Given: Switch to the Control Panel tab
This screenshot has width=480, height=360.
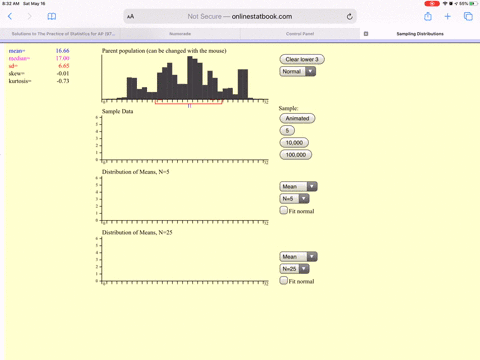Looking at the screenshot, I should [300, 34].
